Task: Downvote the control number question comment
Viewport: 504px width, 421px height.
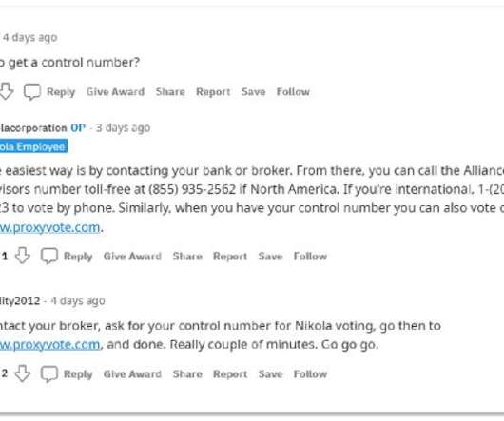Action: coord(7,91)
